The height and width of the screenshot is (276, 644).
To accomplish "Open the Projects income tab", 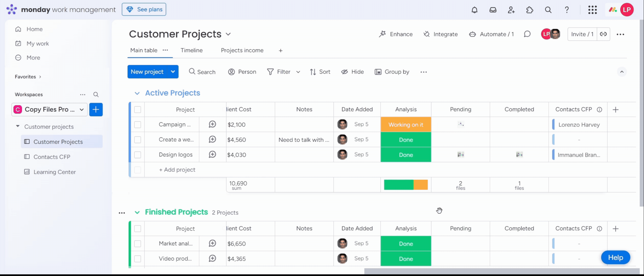I will tap(242, 50).
